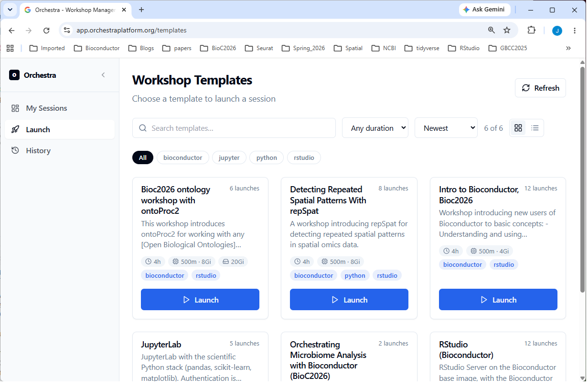Image resolution: width=588 pixels, height=388 pixels.
Task: Open Orchestrating Microbiome Analysis card title
Action: [328, 360]
